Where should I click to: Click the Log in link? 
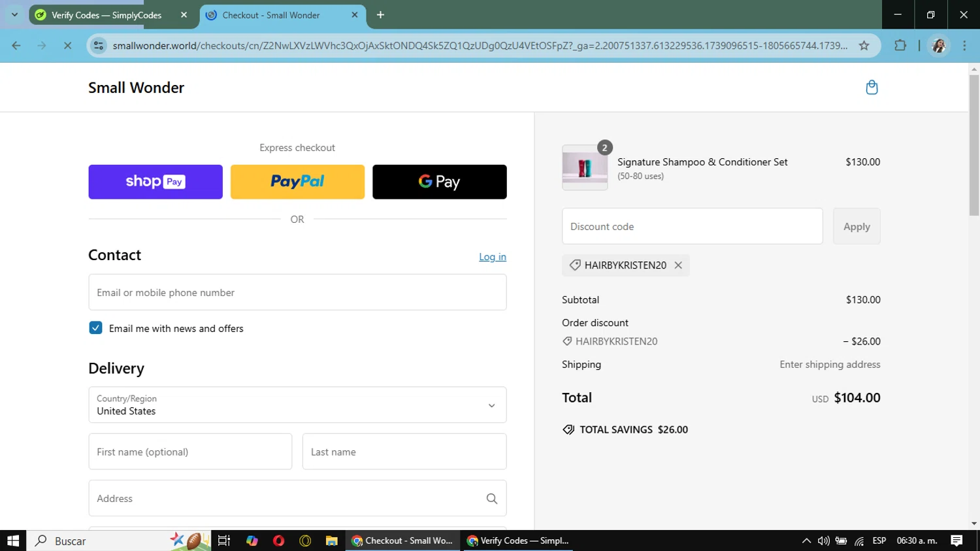(493, 257)
